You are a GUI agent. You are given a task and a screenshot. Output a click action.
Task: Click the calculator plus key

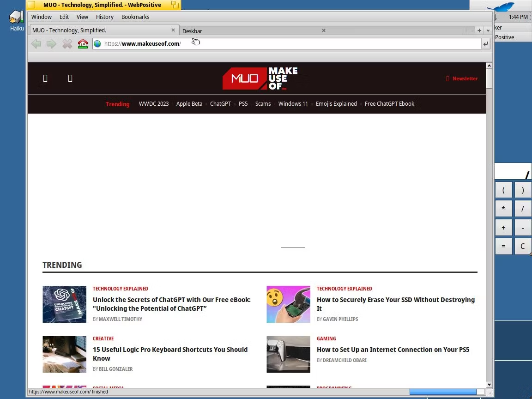pyautogui.click(x=503, y=228)
